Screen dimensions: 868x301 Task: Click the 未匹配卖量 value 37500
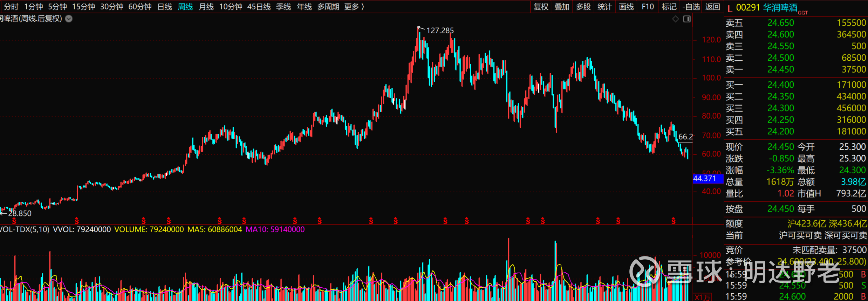pos(855,250)
